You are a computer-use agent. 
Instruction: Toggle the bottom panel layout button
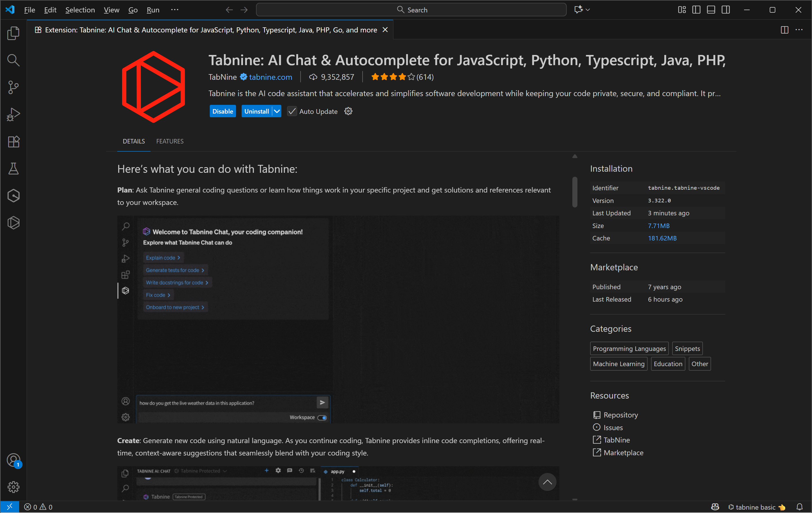coord(711,10)
